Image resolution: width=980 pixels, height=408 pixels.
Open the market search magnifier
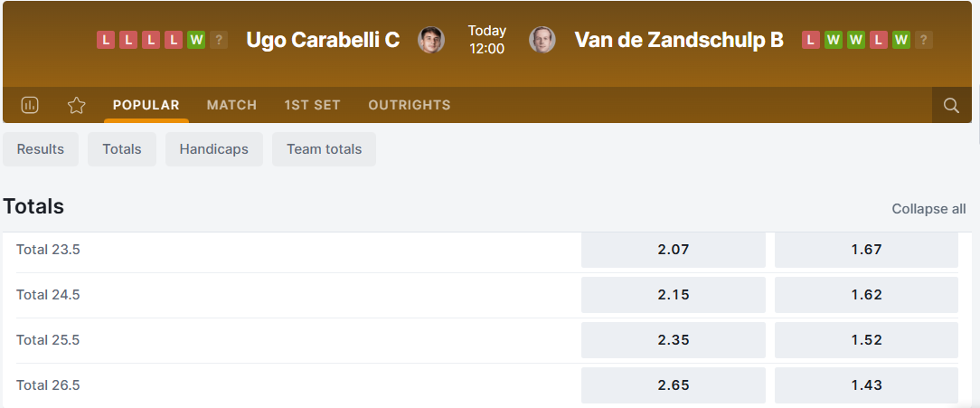tap(951, 105)
